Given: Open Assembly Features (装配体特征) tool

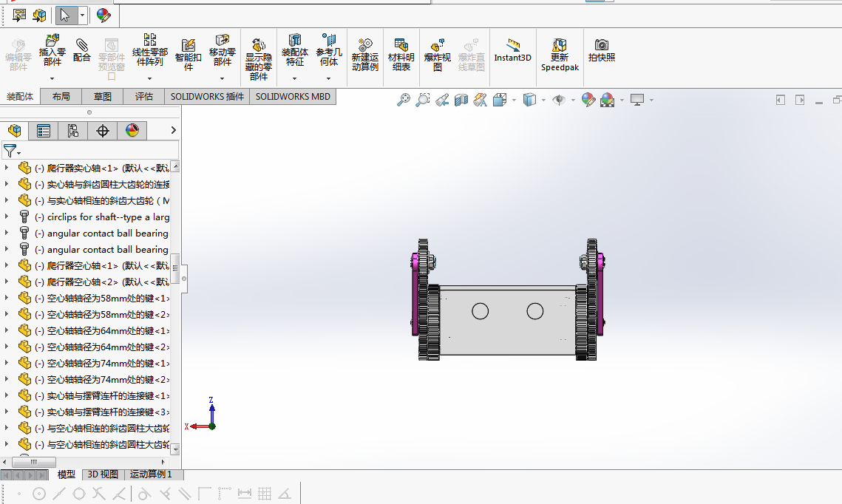Looking at the screenshot, I should [x=295, y=50].
